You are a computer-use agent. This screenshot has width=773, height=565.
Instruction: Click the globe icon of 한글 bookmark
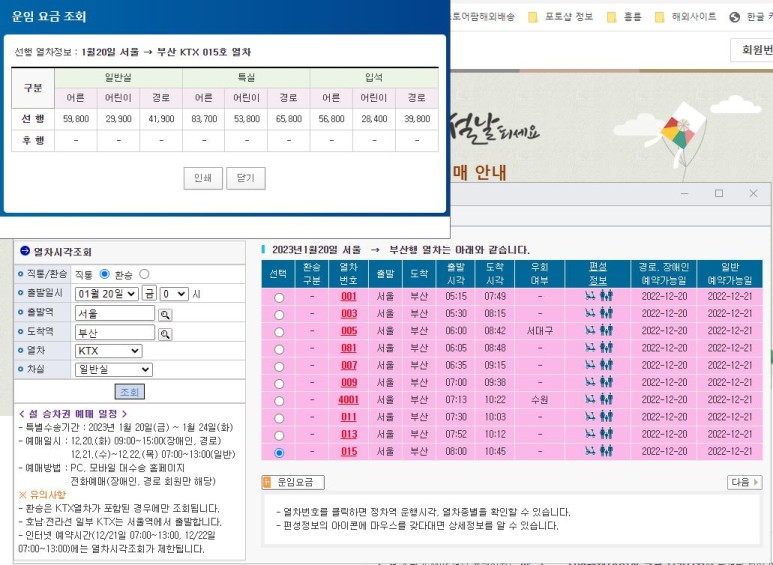tap(735, 17)
